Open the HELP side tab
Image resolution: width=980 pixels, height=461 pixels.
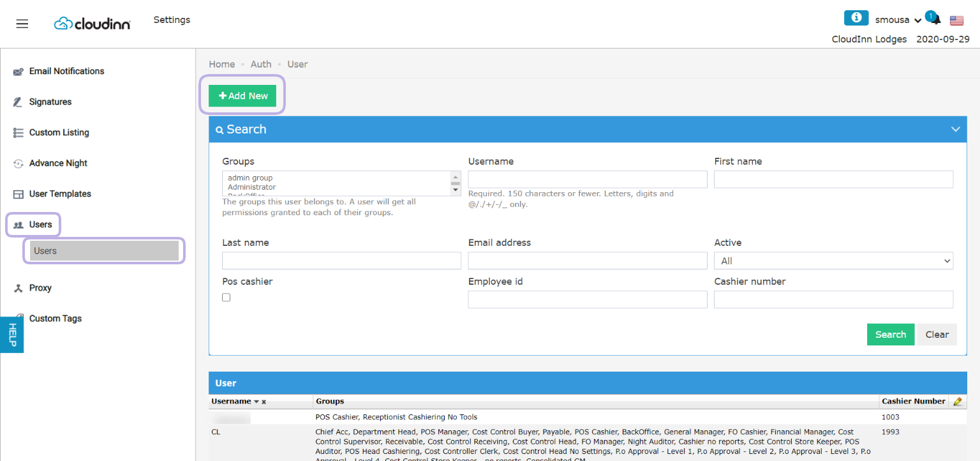tap(11, 335)
